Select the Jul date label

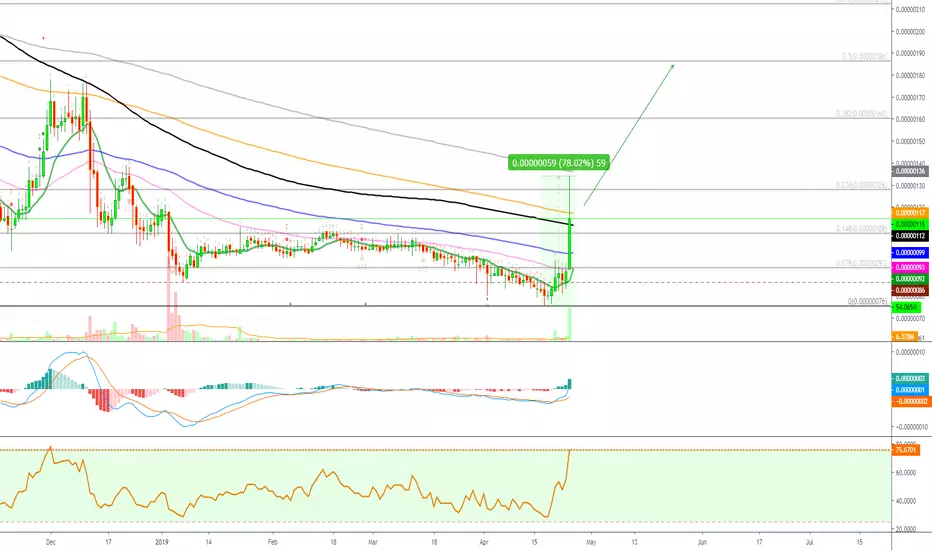coord(810,542)
